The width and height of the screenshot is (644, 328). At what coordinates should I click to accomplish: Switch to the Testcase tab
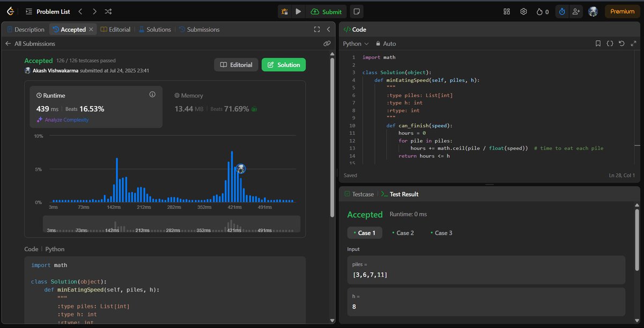coord(358,194)
